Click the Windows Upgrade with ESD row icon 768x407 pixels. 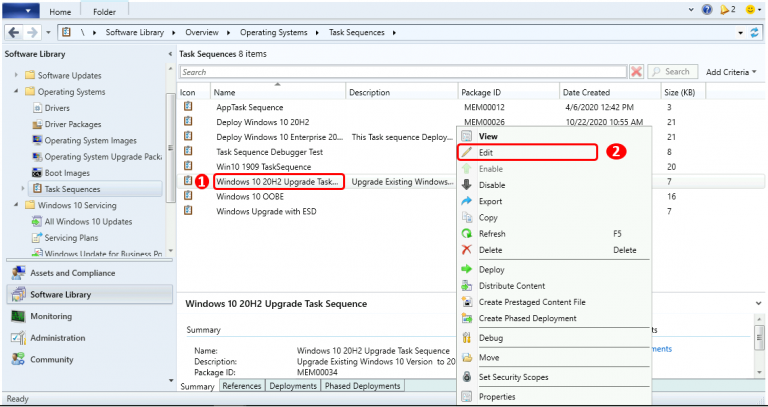click(188, 211)
